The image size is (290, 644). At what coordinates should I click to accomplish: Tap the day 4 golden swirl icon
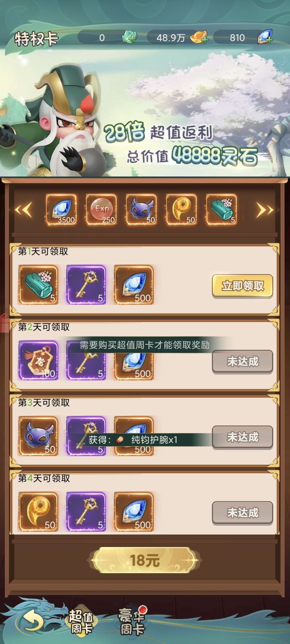38,512
